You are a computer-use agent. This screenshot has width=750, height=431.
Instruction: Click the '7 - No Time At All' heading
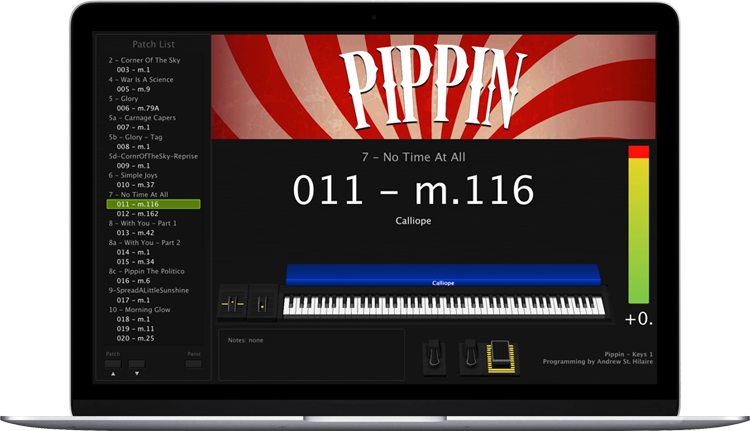point(413,157)
